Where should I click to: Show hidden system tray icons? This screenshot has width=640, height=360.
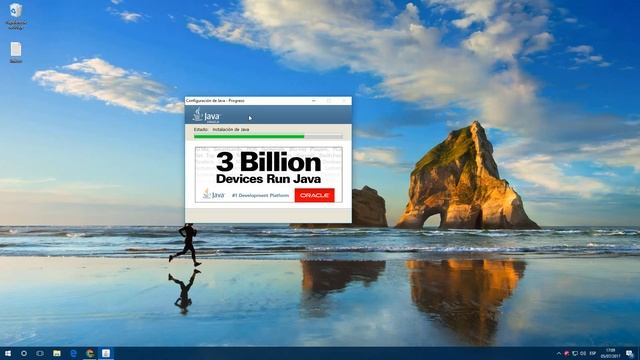click(558, 353)
